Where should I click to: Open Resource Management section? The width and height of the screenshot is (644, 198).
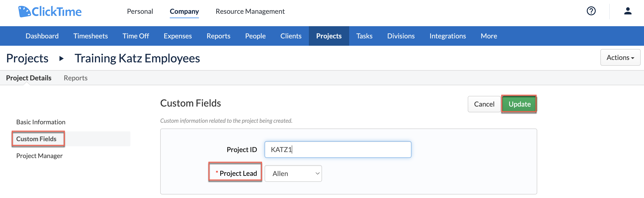(250, 12)
